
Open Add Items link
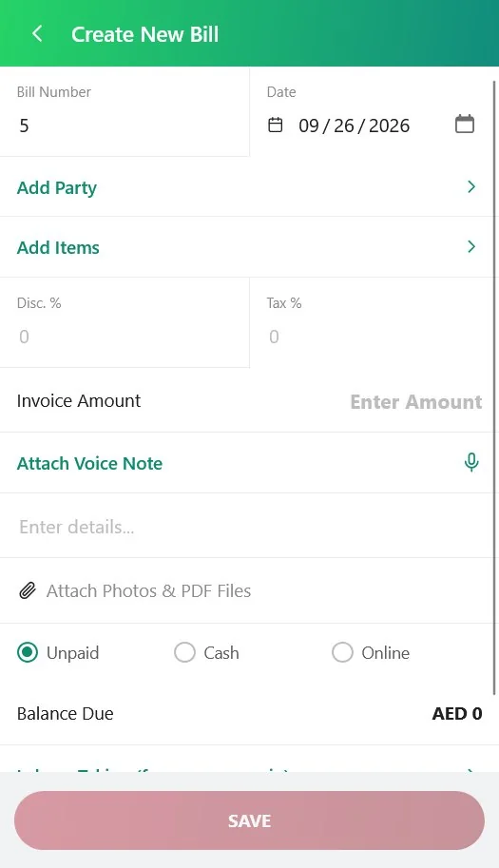58,247
